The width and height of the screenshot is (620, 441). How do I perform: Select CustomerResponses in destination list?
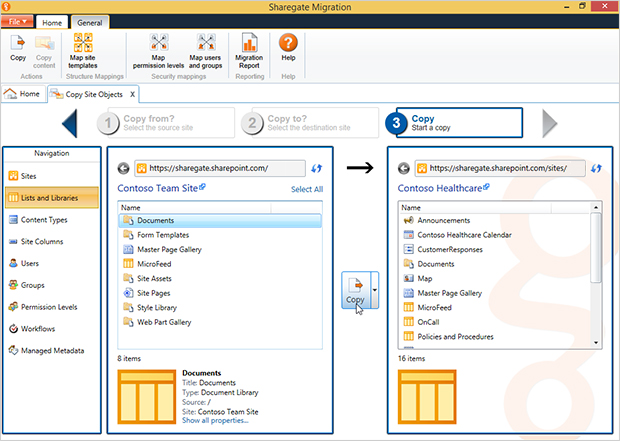coord(495,250)
